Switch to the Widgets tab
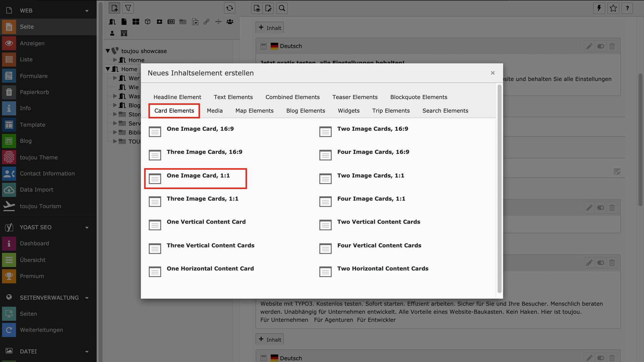The width and height of the screenshot is (644, 362). pos(348,111)
